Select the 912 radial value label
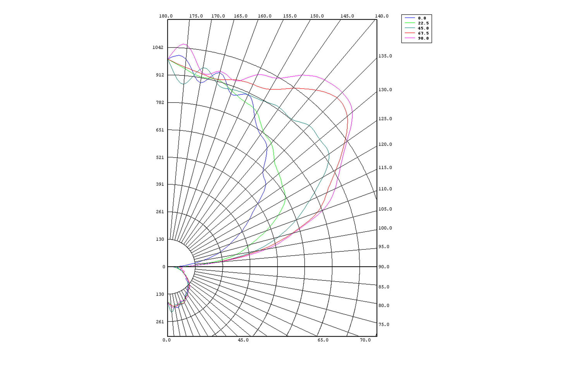Screen dimensions: 588x392 (160, 75)
